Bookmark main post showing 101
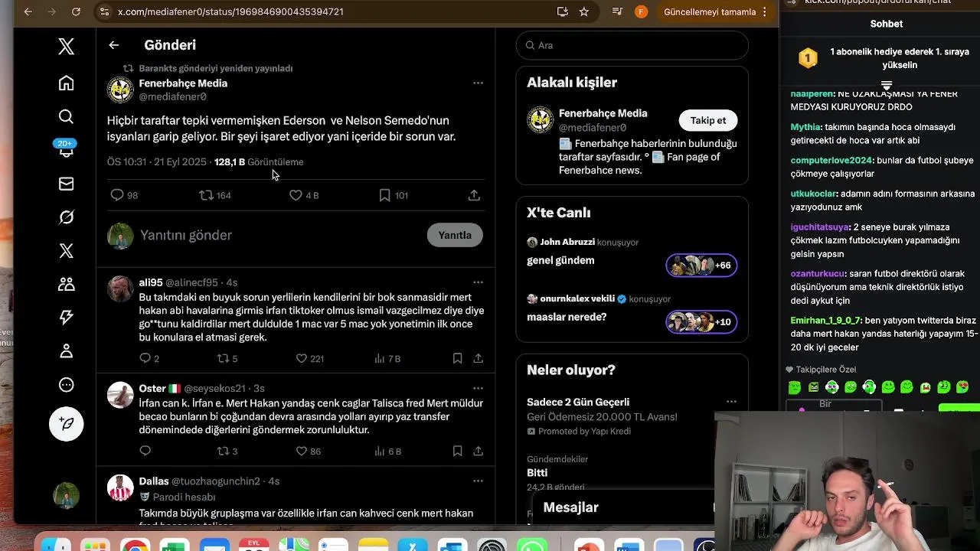980x551 pixels. pos(394,195)
